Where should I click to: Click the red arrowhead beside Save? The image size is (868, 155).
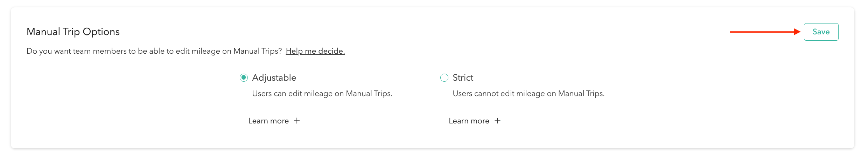click(797, 32)
